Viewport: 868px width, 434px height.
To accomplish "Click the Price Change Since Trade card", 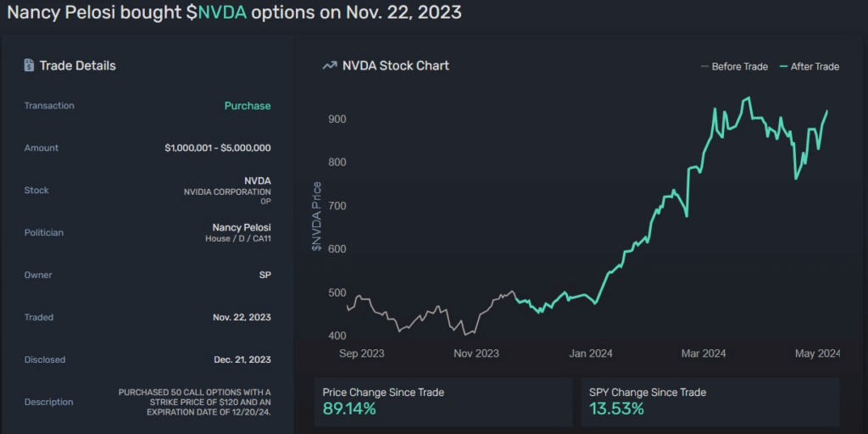I will tap(442, 403).
